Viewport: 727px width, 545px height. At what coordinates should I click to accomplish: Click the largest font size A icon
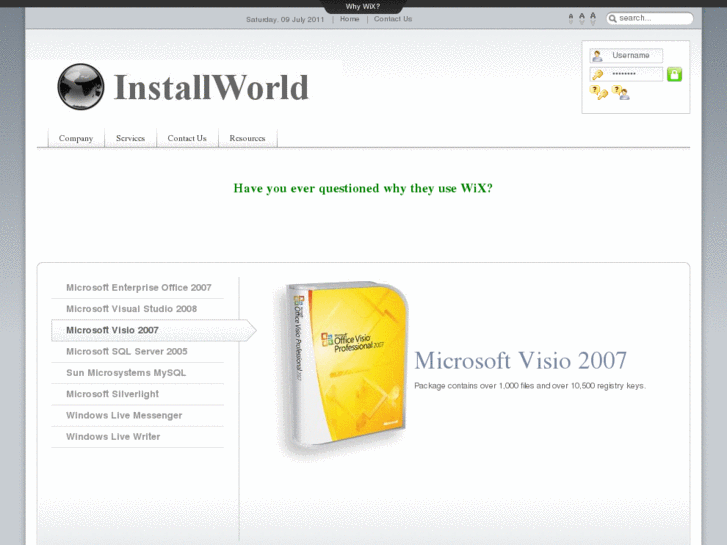click(593, 19)
